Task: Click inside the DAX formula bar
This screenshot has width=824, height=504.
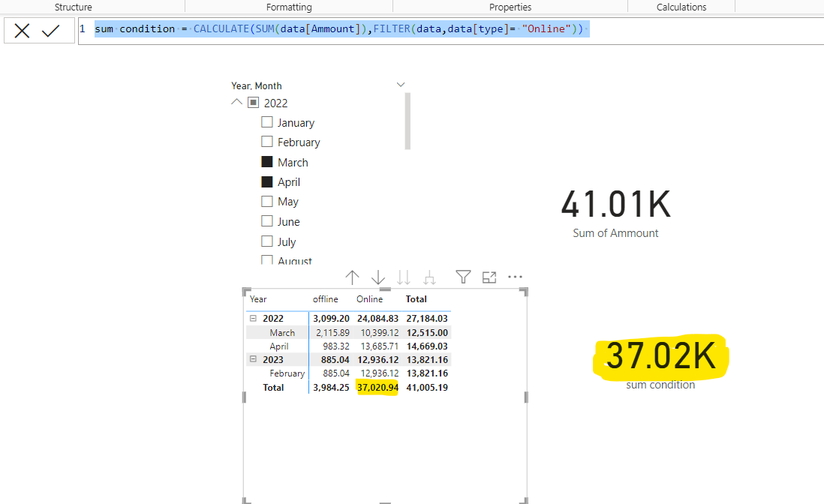Action: [x=451, y=31]
